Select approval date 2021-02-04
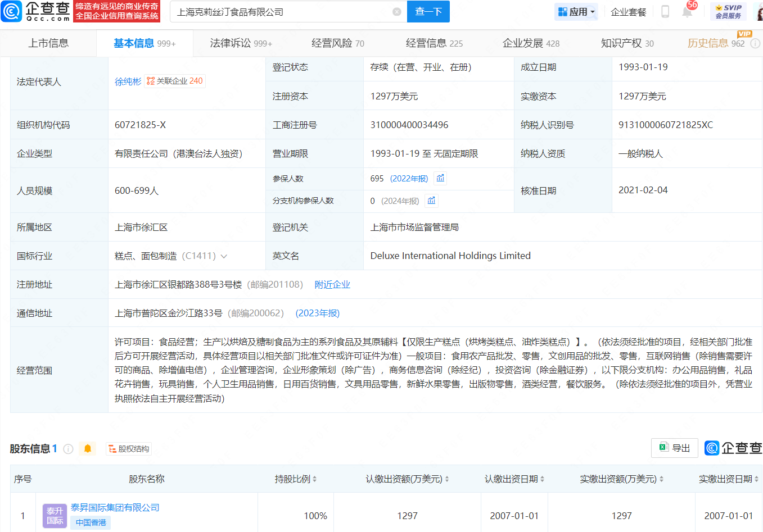The width and height of the screenshot is (763, 532). [643, 190]
